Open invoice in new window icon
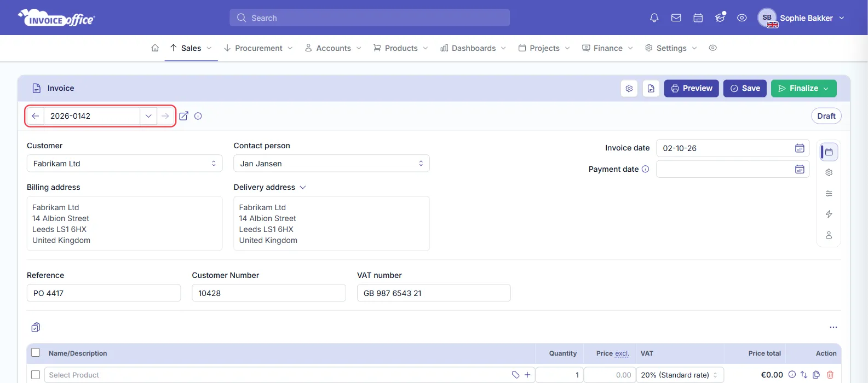The height and width of the screenshot is (383, 868). click(184, 116)
